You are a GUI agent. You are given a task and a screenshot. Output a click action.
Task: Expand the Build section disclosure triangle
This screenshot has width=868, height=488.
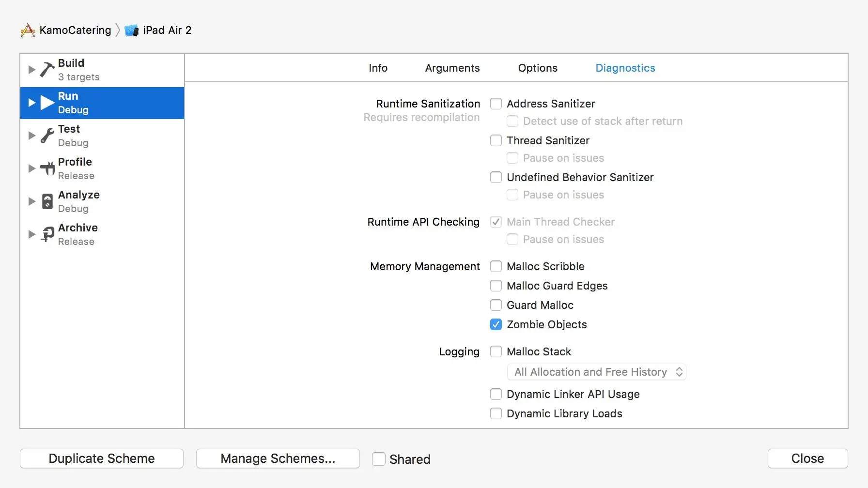31,70
